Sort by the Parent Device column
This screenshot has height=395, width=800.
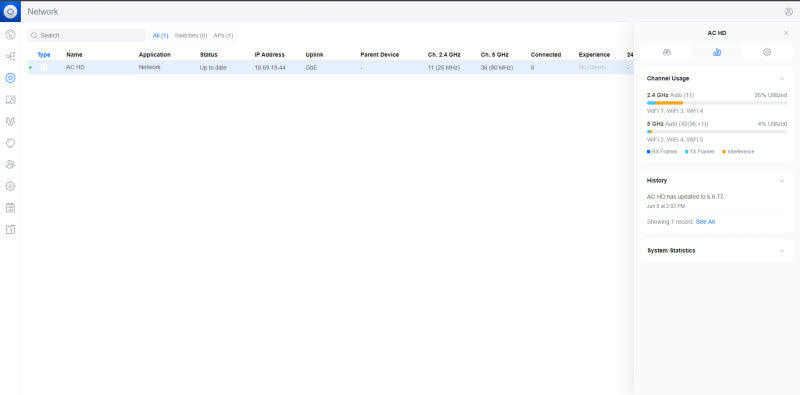[380, 55]
